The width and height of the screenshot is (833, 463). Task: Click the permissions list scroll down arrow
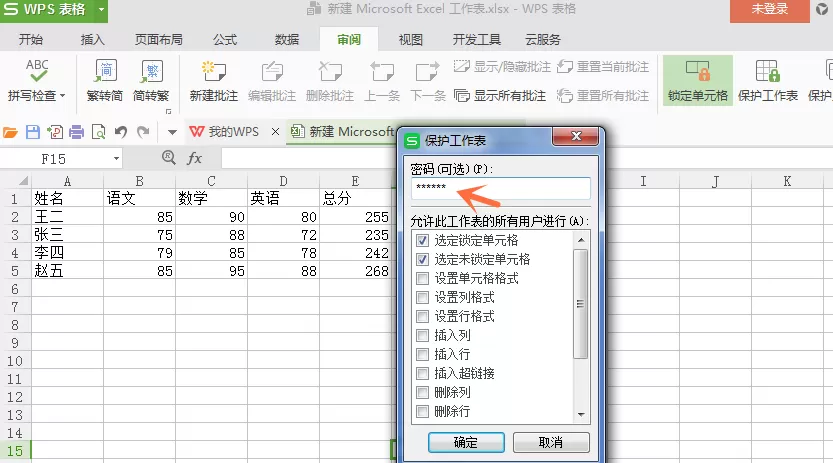[581, 415]
